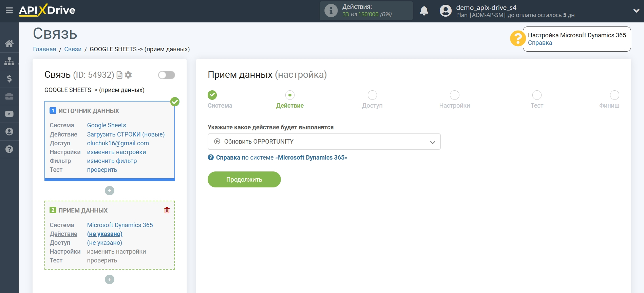The width and height of the screenshot is (644, 293).
Task: Click the ИСТОЧНИК ДАННЫХ block header
Action: pyautogui.click(x=89, y=111)
